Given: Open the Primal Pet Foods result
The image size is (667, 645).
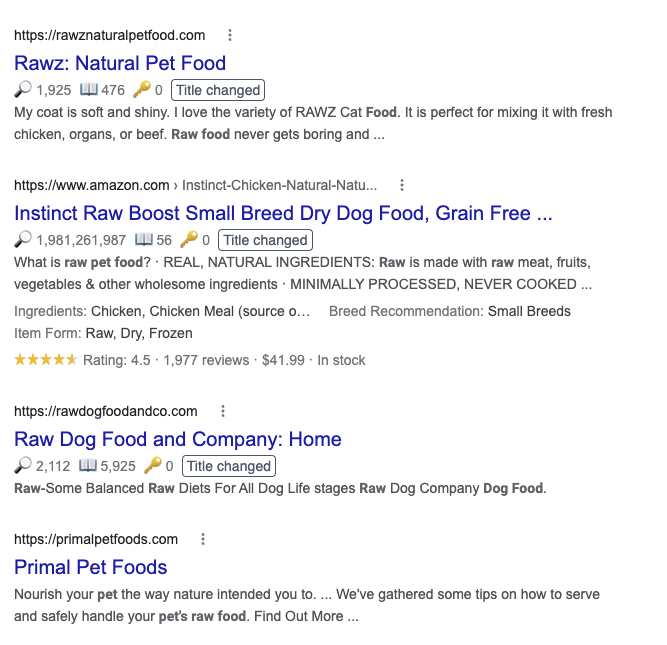Looking at the screenshot, I should pos(91,567).
